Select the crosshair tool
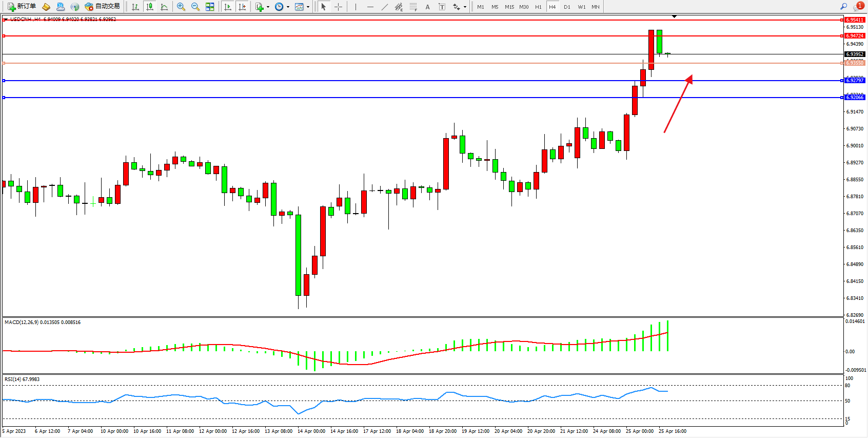 [x=339, y=7]
